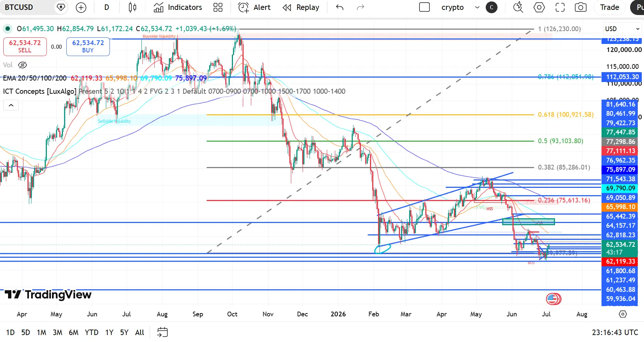
Task: Click the 62,534.72 SELL button
Action: [x=25, y=47]
